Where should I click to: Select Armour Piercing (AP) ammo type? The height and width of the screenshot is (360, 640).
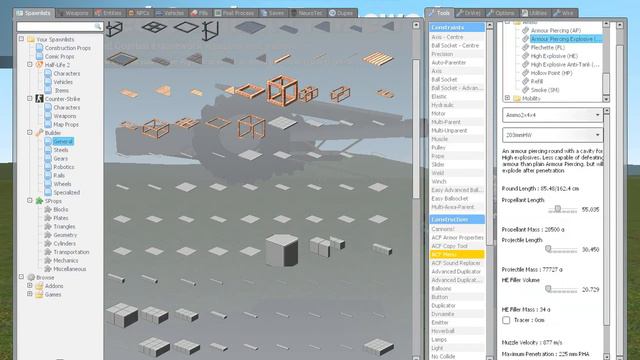point(556,31)
